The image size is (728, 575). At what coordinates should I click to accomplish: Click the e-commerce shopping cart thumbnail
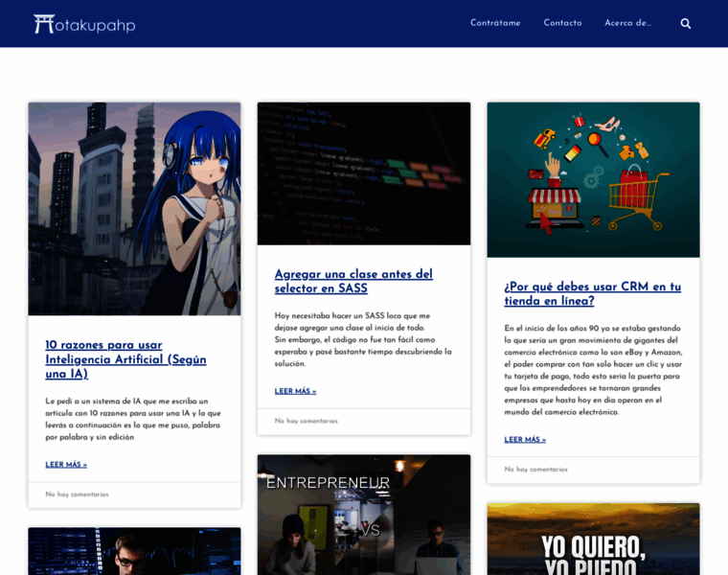click(593, 180)
